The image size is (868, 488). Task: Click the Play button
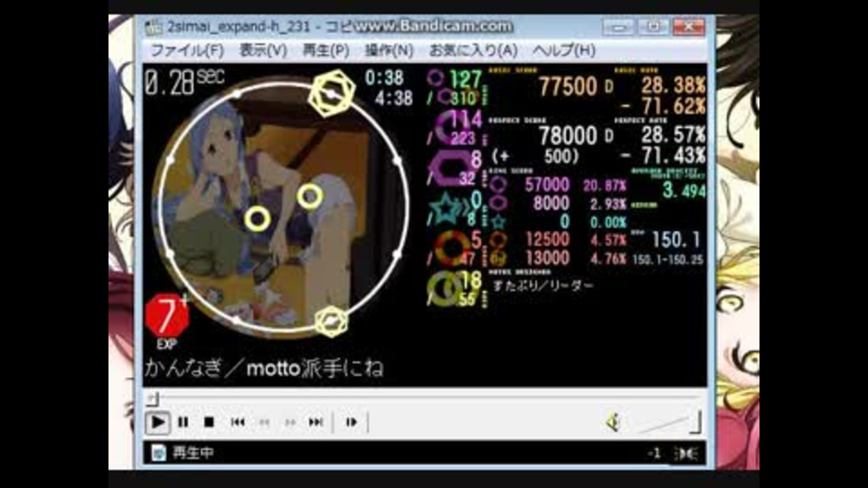157,422
